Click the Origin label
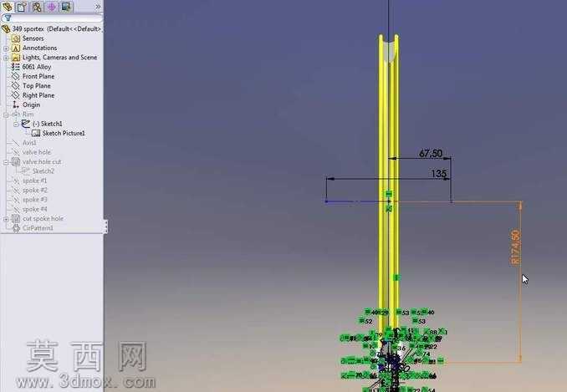567x392 pixels. (x=31, y=104)
